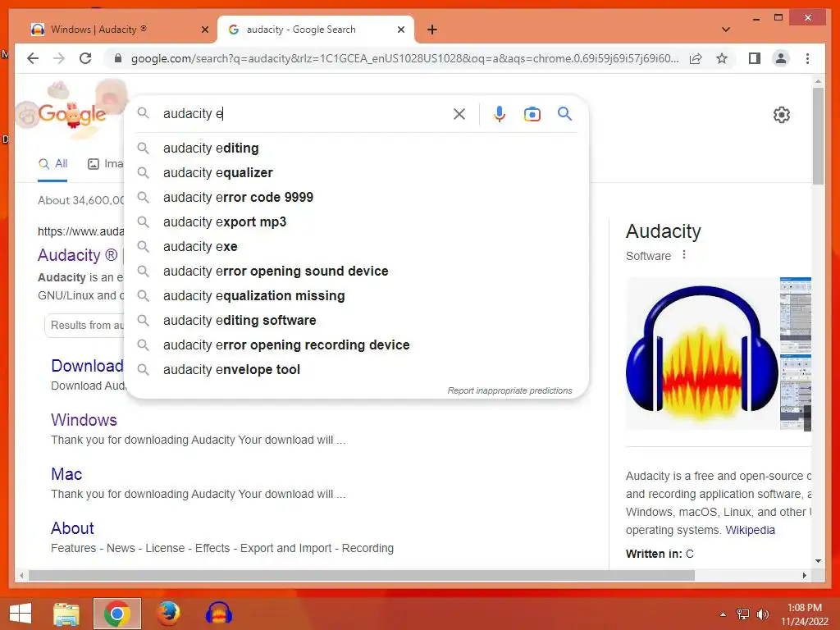Choose suggestion audacity error code 9999
This screenshot has height=630, width=840.
click(356, 197)
